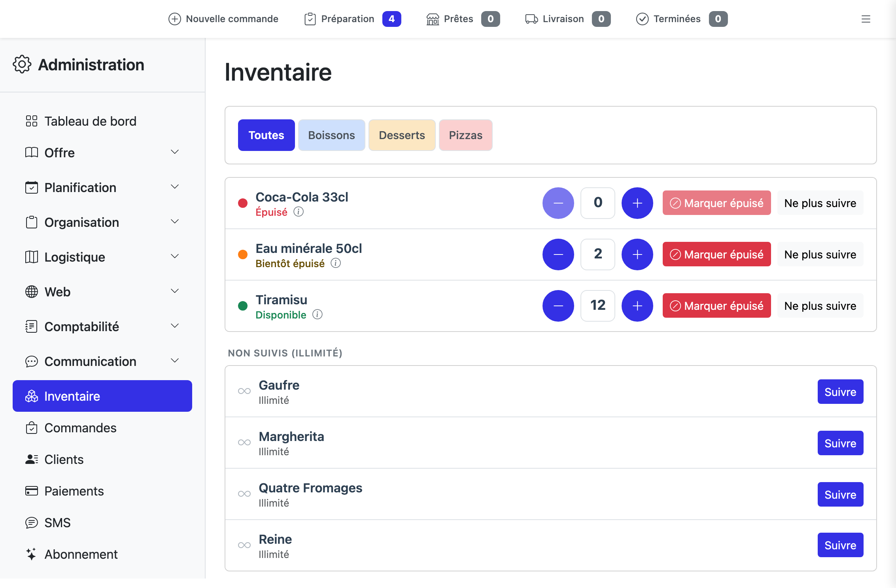Decrease Eau minérale 50cl stock
896x588 pixels.
pos(558,254)
